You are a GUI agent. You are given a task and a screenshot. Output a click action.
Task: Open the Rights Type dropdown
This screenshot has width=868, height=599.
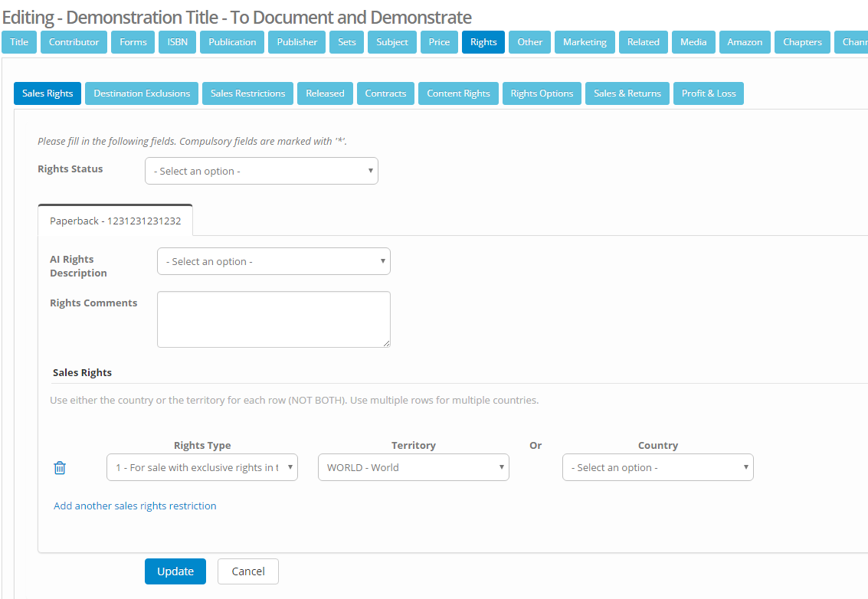pos(201,468)
